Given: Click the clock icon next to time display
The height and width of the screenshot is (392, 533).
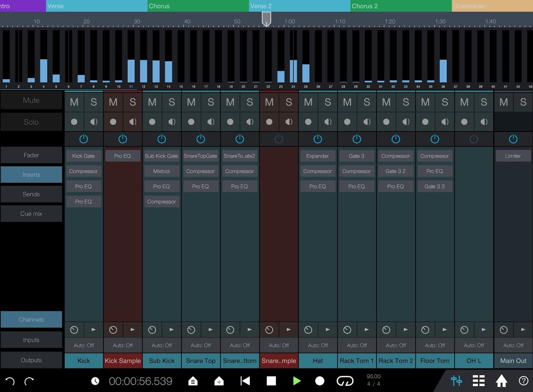Looking at the screenshot, I should coord(95,381).
